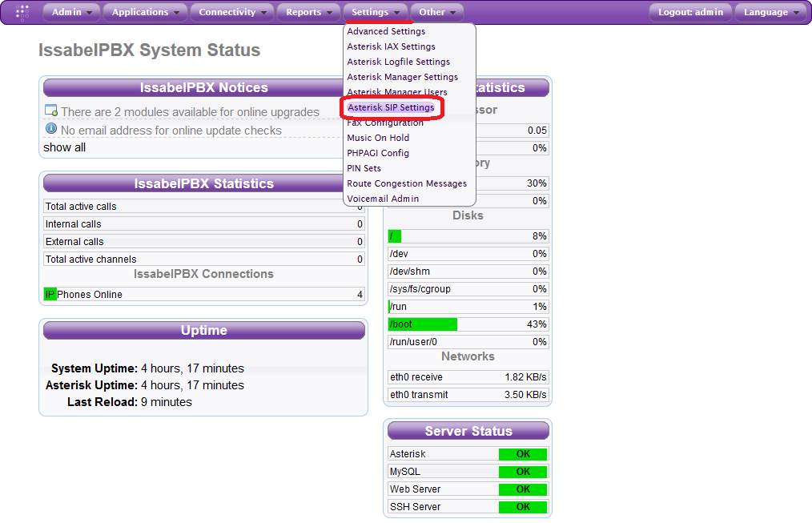Click the /run disk usage bar

(468, 307)
